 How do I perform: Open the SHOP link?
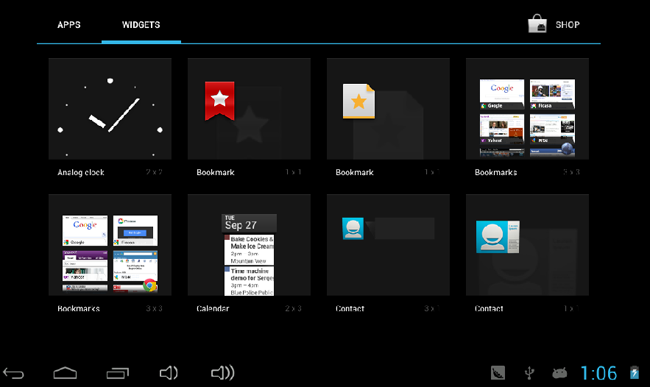pyautogui.click(x=568, y=25)
